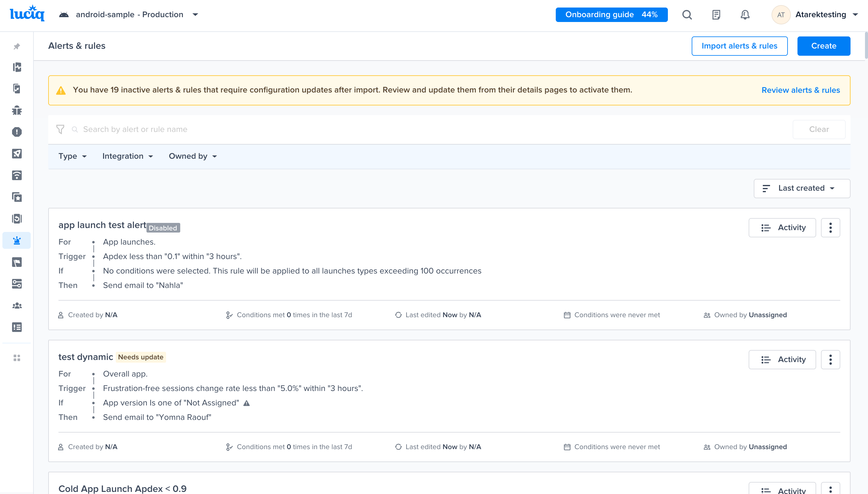The width and height of the screenshot is (868, 494).
Task: Click the search magnifier in header
Action: (x=687, y=14)
